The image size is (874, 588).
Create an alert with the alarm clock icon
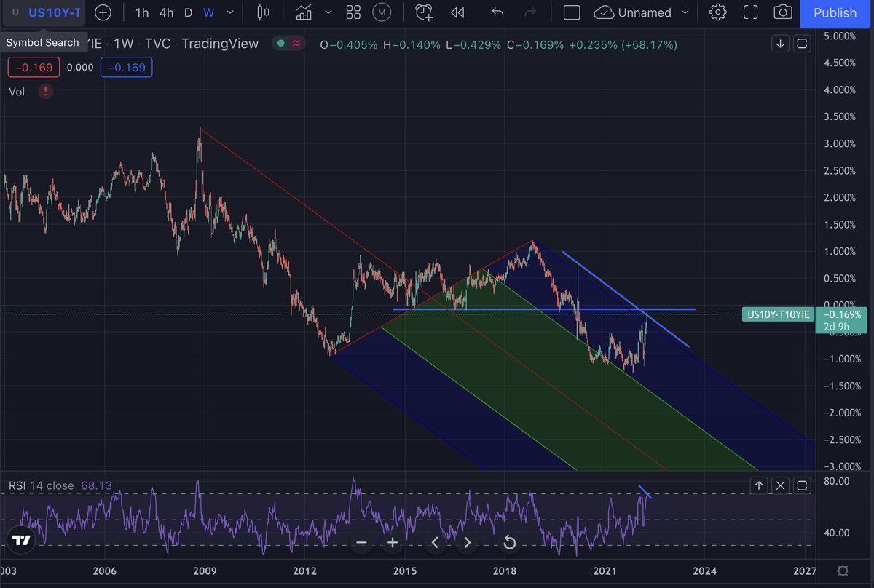coord(423,12)
